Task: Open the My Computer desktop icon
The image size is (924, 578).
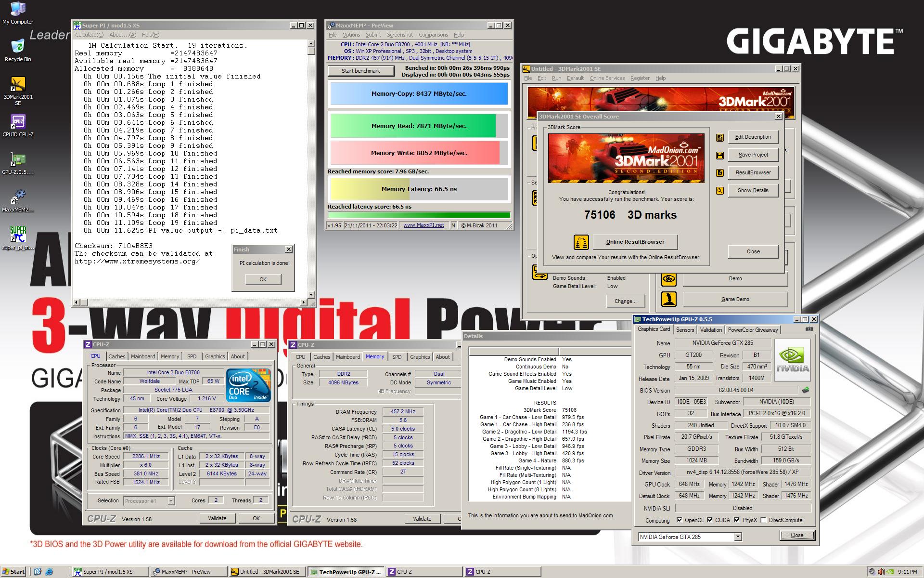Action: click(x=18, y=13)
